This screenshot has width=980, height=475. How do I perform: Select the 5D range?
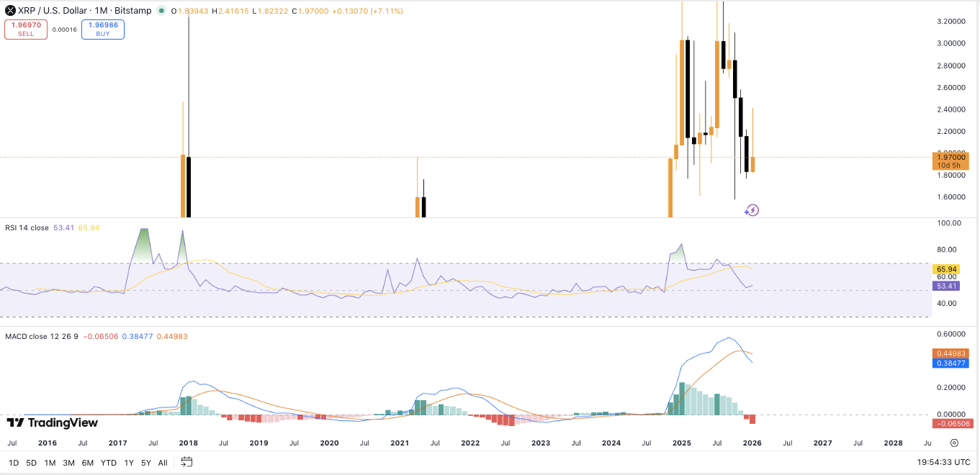point(30,463)
